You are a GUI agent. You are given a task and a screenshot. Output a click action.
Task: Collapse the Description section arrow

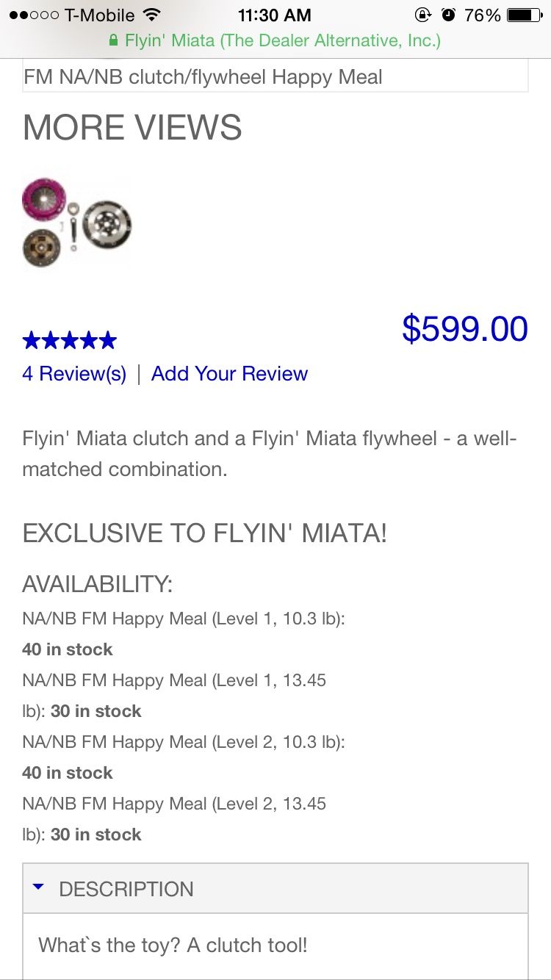pos(39,887)
